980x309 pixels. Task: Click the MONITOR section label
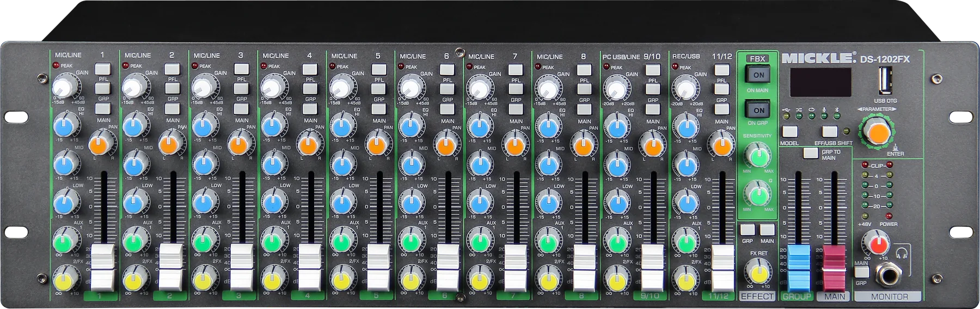click(889, 297)
